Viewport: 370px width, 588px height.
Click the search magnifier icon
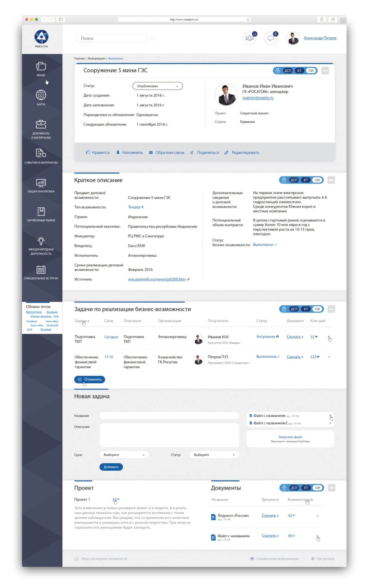(153, 38)
